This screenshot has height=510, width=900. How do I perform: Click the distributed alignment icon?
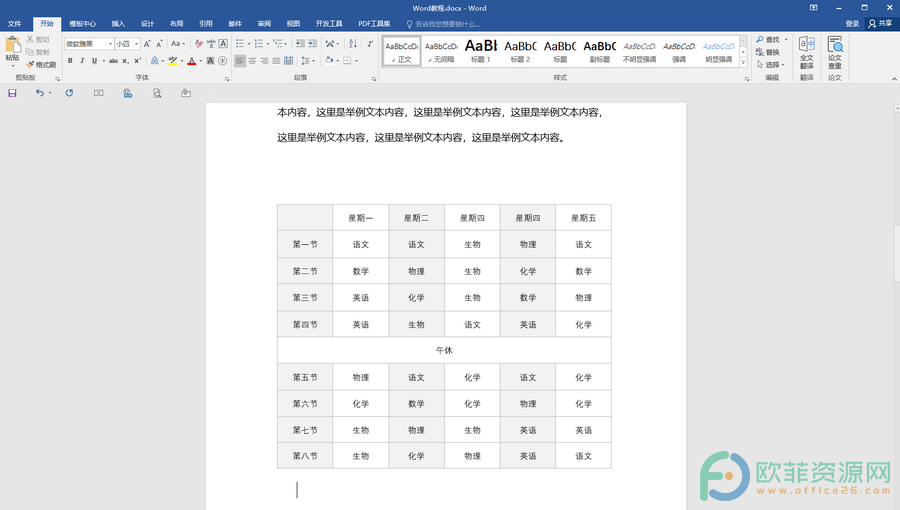click(x=288, y=60)
